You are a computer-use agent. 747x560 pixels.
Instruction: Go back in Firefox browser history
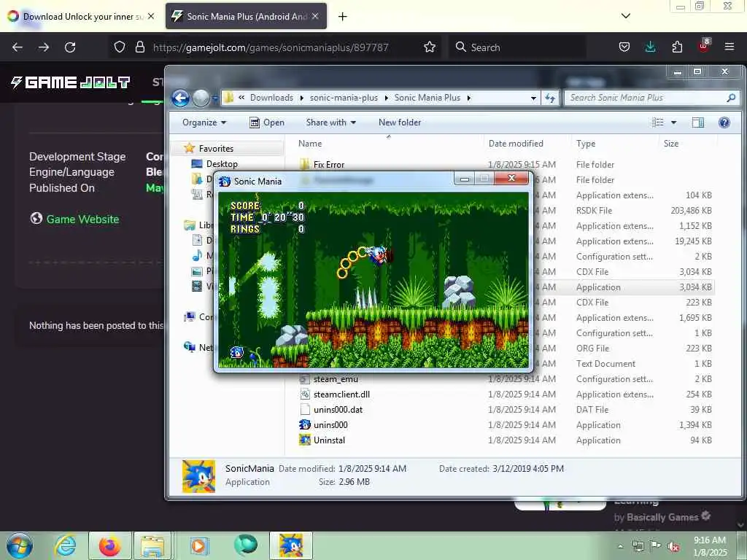tap(18, 47)
